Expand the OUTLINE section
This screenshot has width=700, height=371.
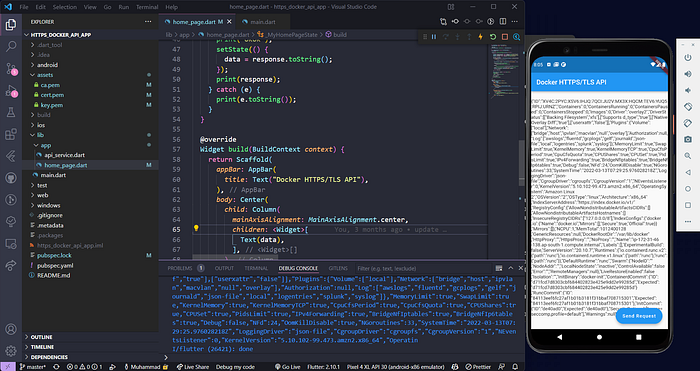pos(90,337)
